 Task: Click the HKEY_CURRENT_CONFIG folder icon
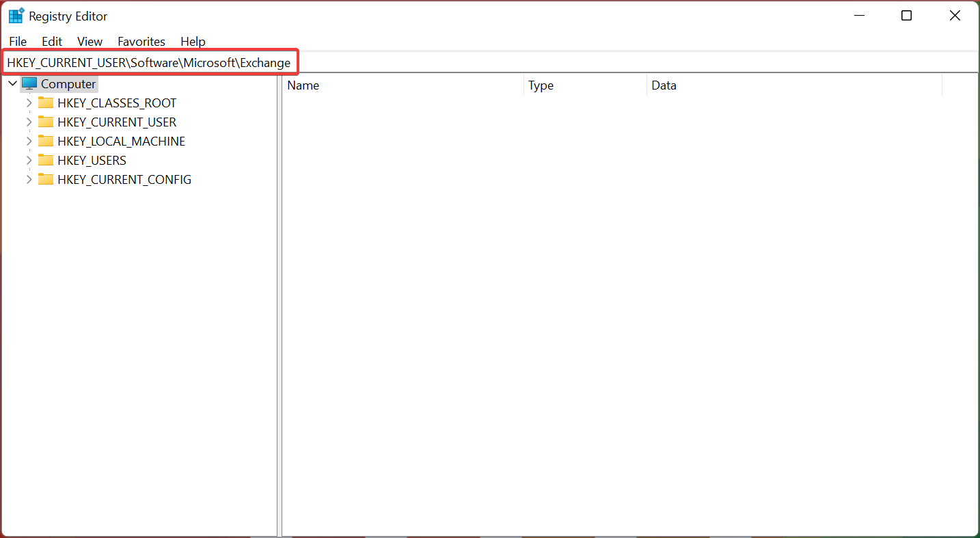[46, 180]
